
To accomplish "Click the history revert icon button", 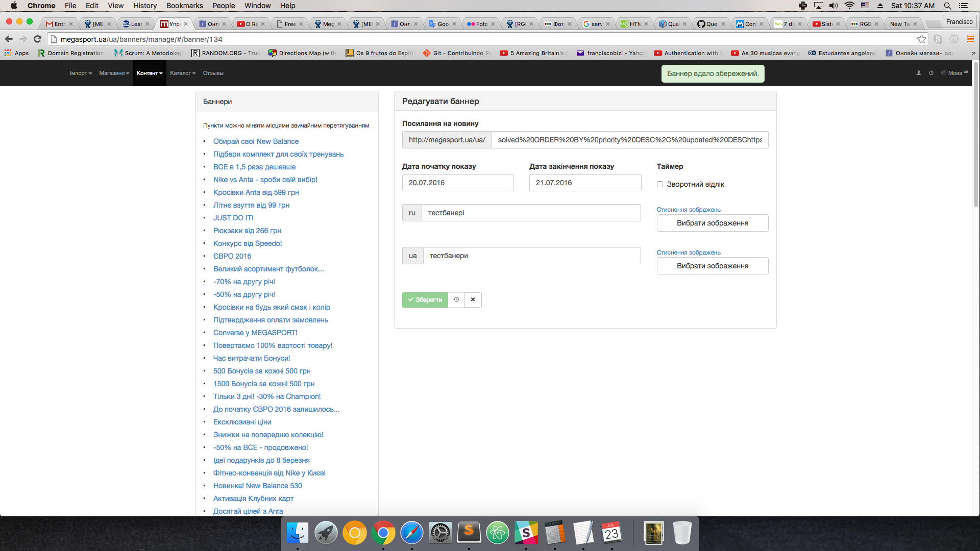I will click(456, 300).
